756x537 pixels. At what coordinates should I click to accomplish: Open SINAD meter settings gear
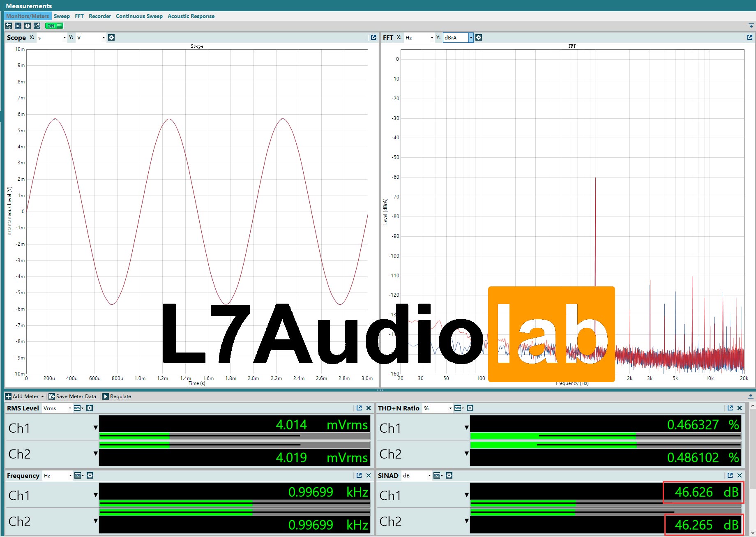(449, 475)
